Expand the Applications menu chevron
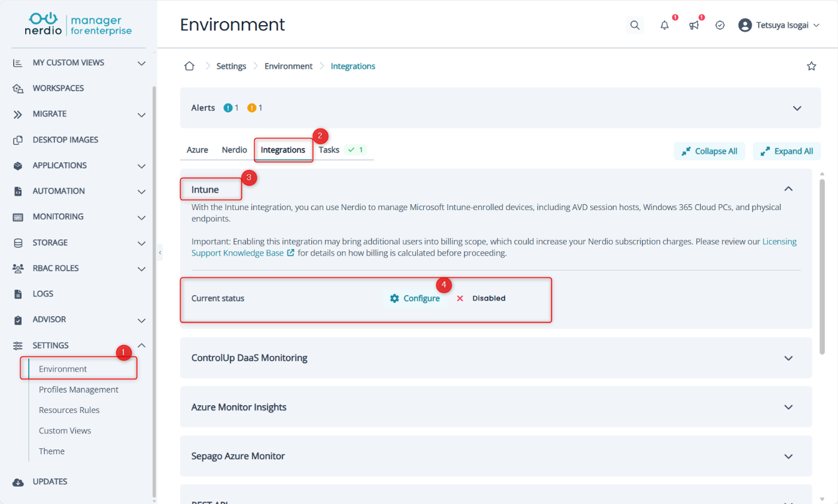This screenshot has height=504, width=838. pos(141,166)
